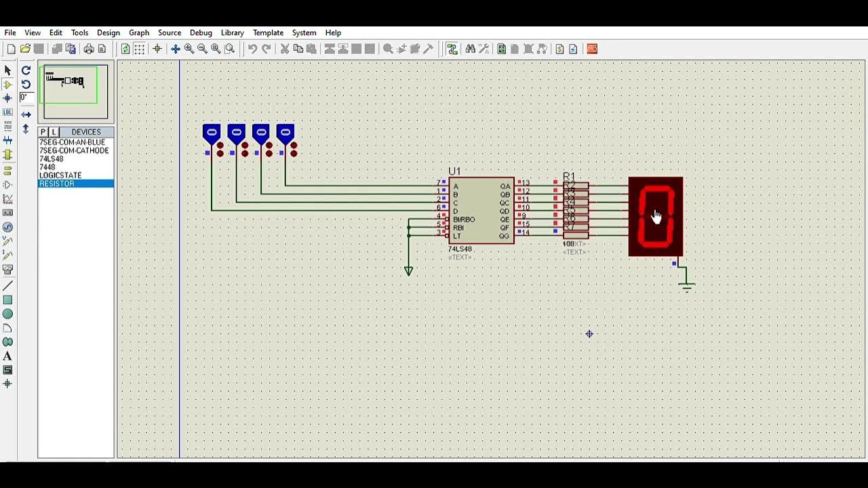868x488 pixels.
Task: Choose the Selection mode arrow tool
Action: 7,70
